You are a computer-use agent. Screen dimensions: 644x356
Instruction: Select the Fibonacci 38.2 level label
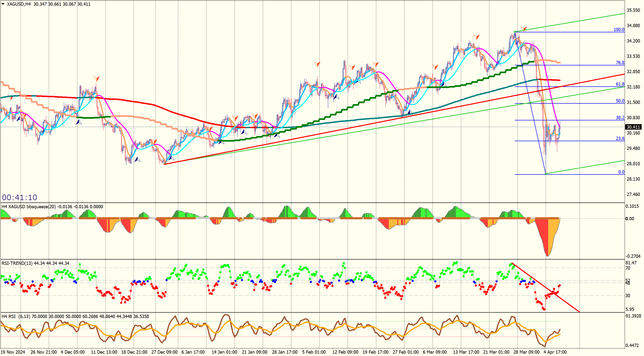620,118
